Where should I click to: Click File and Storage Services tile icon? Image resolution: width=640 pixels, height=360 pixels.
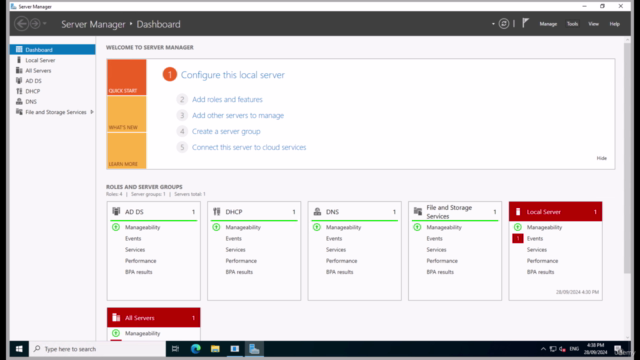pos(418,211)
